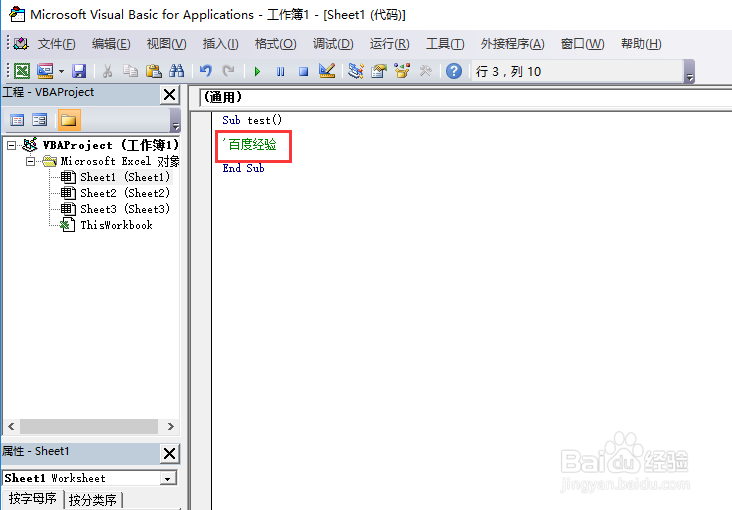This screenshot has height=510, width=732.
Task: Open toolbar options arrow at the toolbar's end
Action: (690, 72)
